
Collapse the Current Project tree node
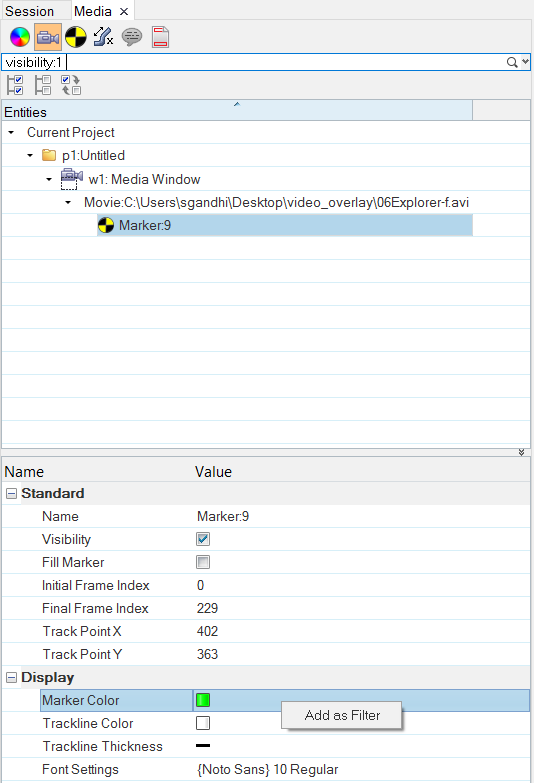pos(11,133)
